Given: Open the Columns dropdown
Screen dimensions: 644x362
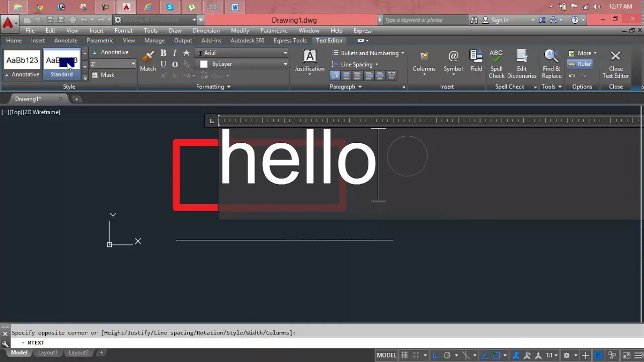Looking at the screenshot, I should pyautogui.click(x=424, y=63).
